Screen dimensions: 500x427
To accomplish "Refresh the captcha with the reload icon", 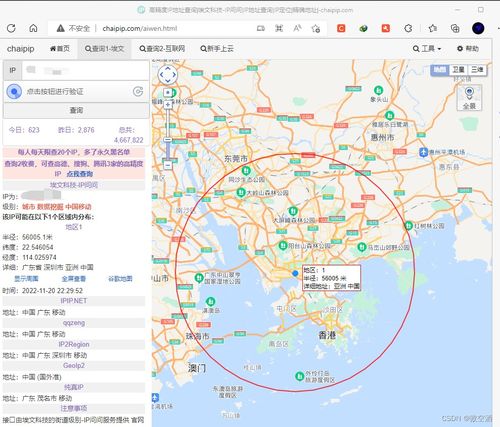I will click(x=138, y=91).
